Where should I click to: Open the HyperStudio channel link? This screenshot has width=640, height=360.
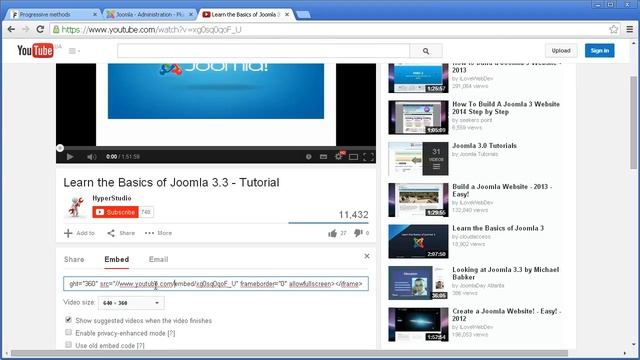[111, 198]
